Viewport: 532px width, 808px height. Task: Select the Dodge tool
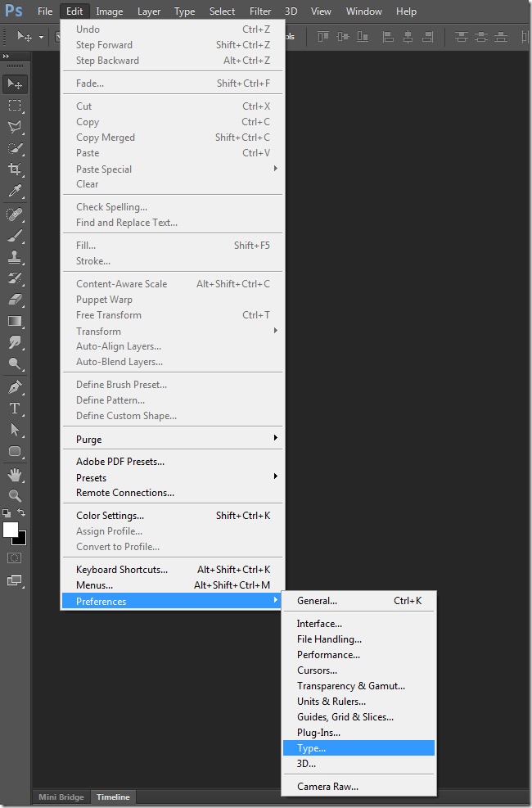(x=15, y=363)
